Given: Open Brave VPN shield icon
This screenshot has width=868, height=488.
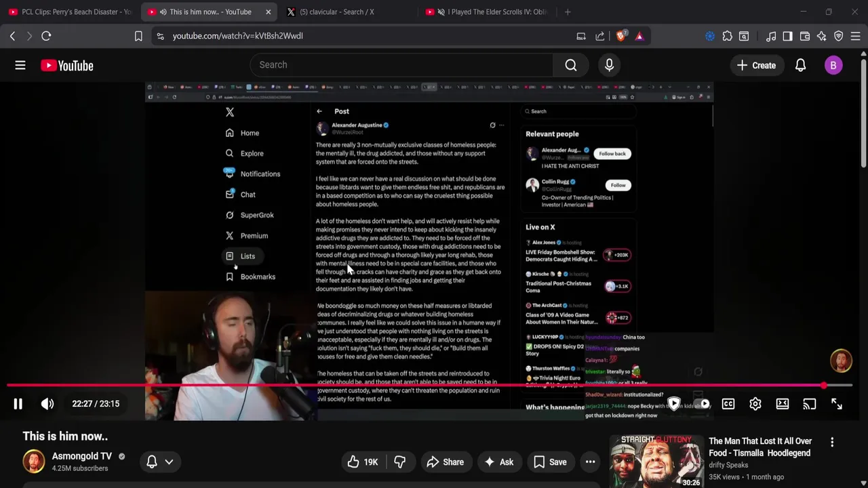Looking at the screenshot, I should point(838,36).
